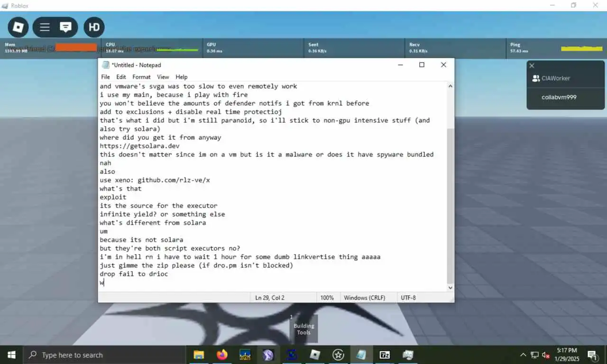607x364 pixels.
Task: Click the network tray icon
Action: pos(534,355)
